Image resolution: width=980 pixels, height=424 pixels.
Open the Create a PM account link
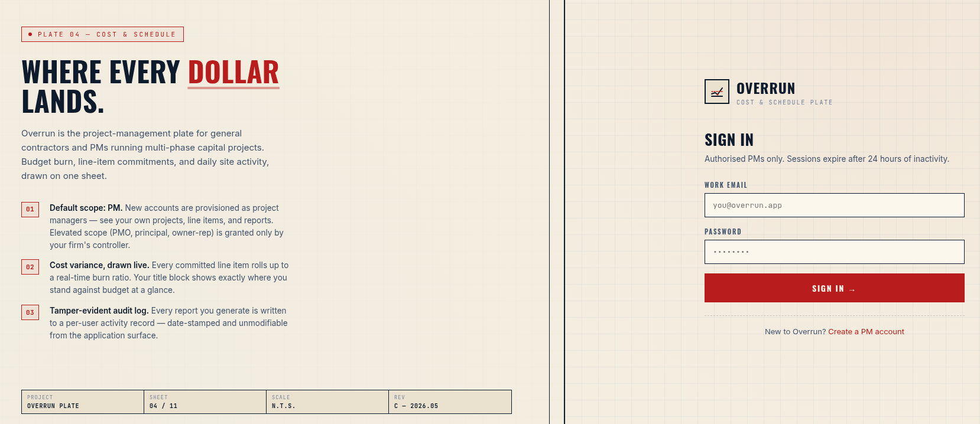coord(866,332)
